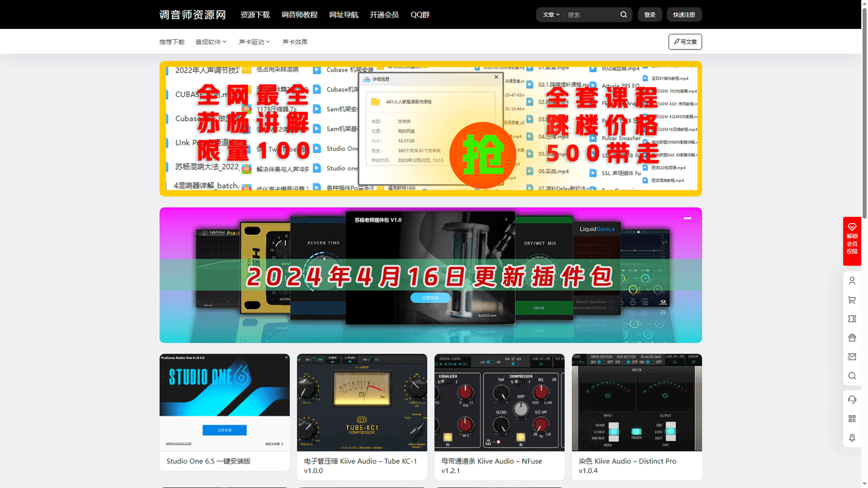Image resolution: width=868 pixels, height=488 pixels.
Task: Expand the 声卡驱动 dropdown menu
Action: pyautogui.click(x=254, y=42)
